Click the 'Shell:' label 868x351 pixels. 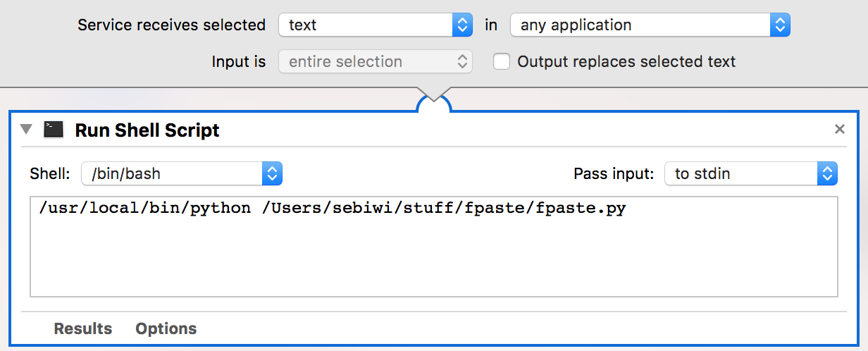pos(50,173)
